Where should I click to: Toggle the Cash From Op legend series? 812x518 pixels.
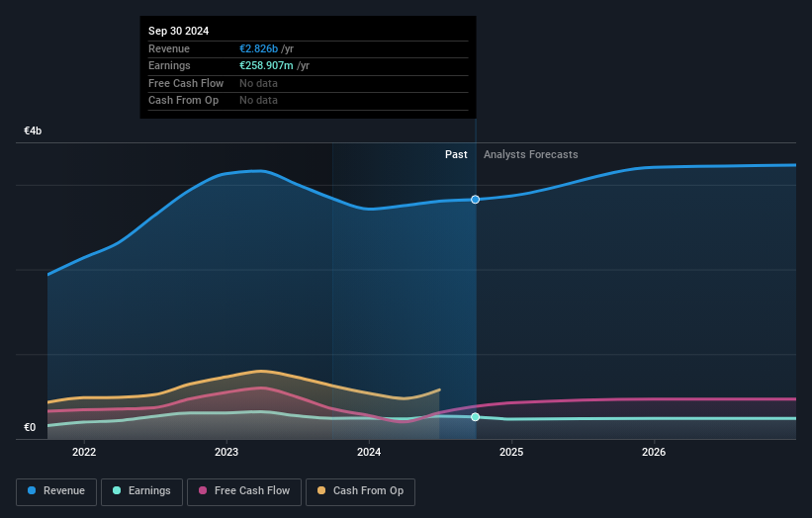360,491
